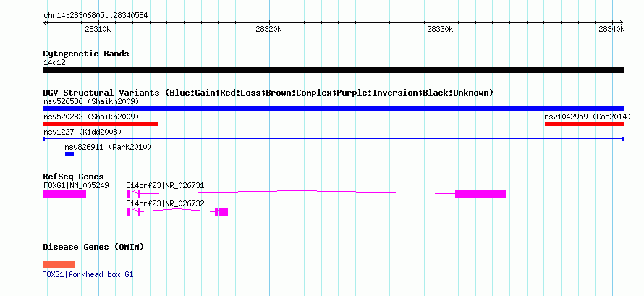The image size is (644, 296).
Task: Select the orange OMIM FOXG1 disease gene bar
Action: [x=59, y=264]
